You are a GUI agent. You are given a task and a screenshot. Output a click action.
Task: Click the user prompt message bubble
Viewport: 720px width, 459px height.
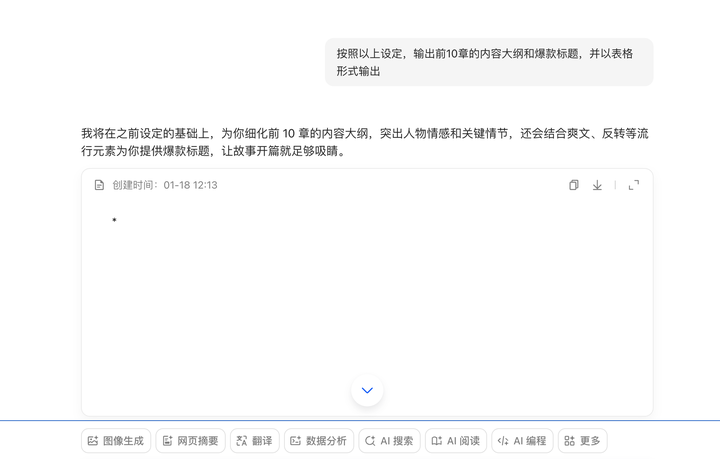pyautogui.click(x=488, y=62)
